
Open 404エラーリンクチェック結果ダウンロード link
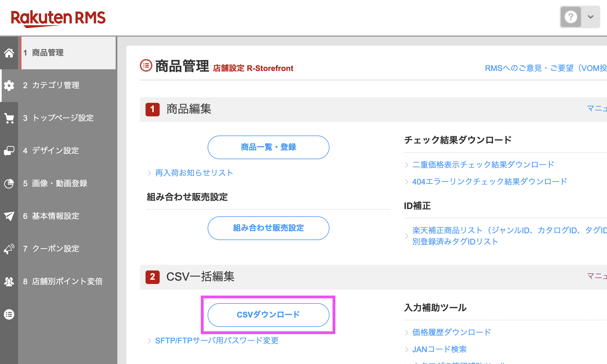click(490, 182)
